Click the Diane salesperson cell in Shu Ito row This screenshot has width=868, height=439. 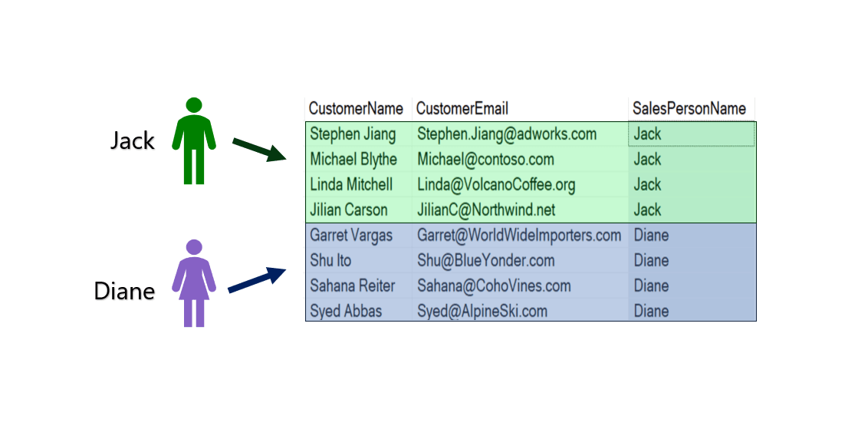[x=692, y=260]
